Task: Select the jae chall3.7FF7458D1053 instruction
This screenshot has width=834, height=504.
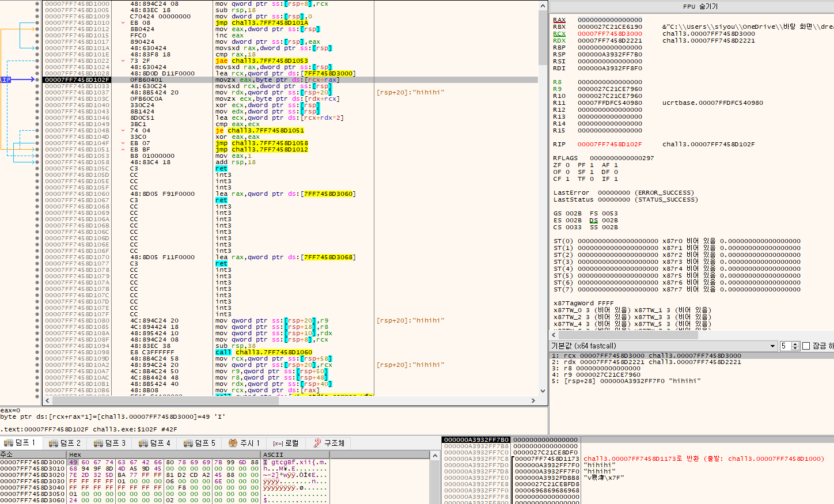Action: click(x=261, y=60)
